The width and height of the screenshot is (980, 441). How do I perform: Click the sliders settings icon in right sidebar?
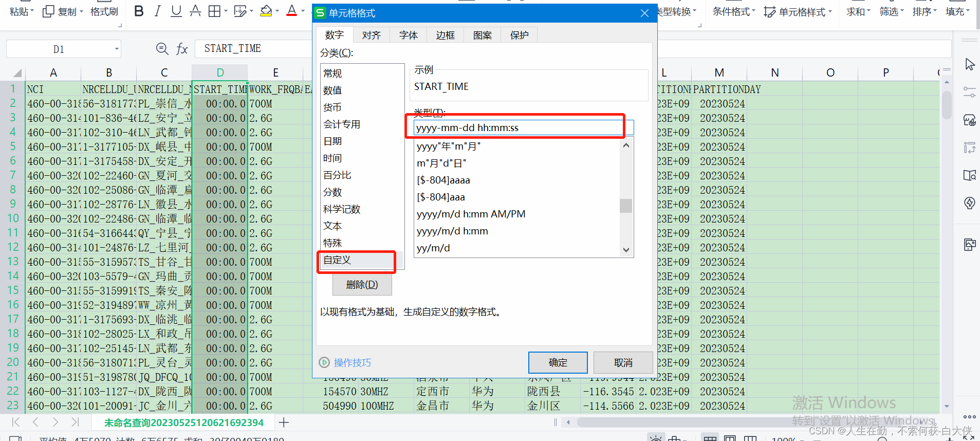click(x=970, y=93)
